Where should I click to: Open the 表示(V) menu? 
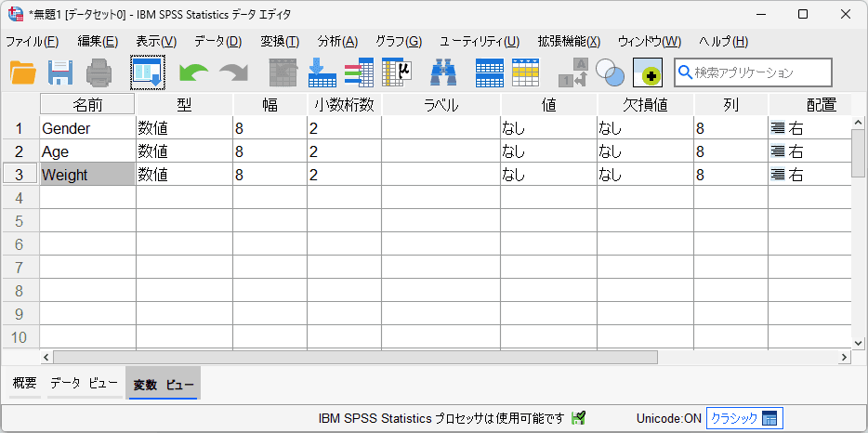point(156,42)
